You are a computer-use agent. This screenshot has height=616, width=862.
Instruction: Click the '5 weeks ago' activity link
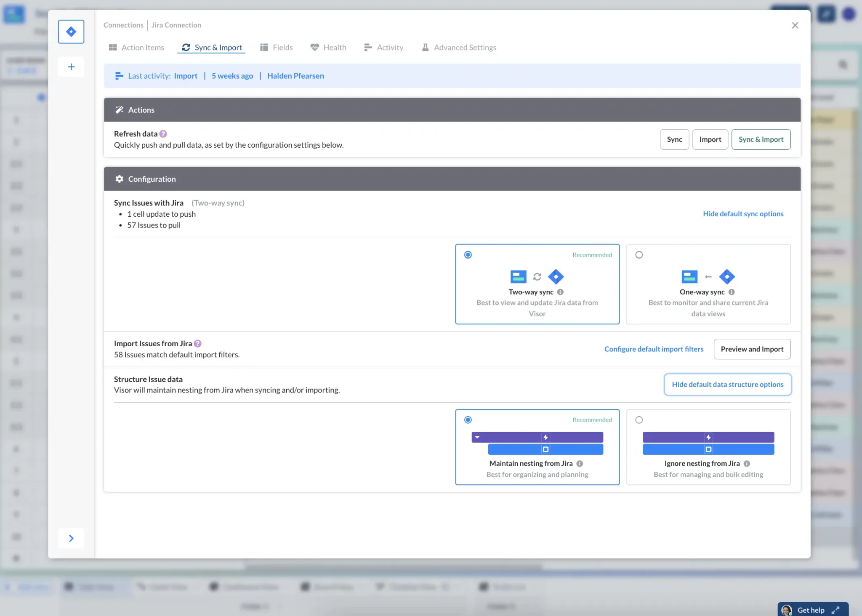click(x=232, y=76)
